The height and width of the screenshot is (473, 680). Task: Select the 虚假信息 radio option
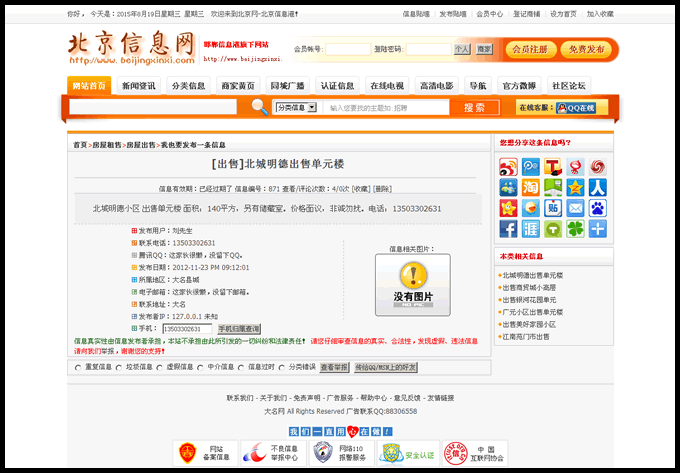pyautogui.click(x=158, y=367)
